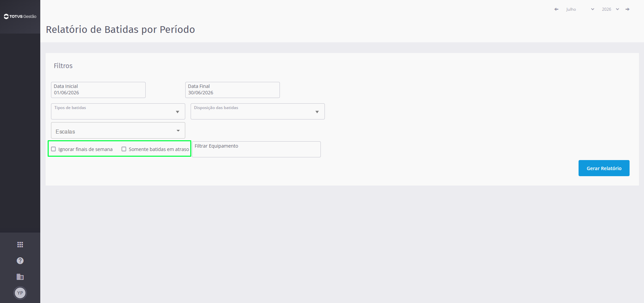Go to next month arrow

(x=628, y=9)
